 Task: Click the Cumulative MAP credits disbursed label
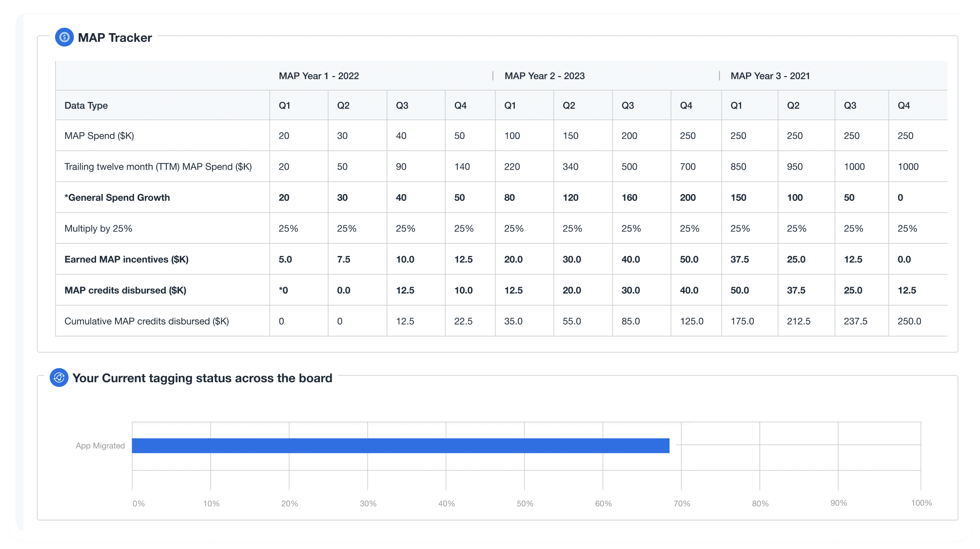click(x=147, y=321)
